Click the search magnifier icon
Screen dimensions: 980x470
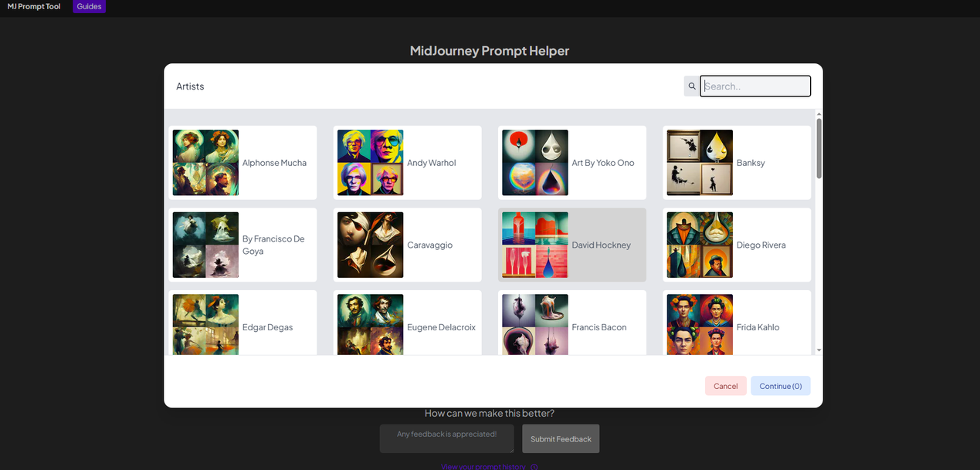pos(692,86)
